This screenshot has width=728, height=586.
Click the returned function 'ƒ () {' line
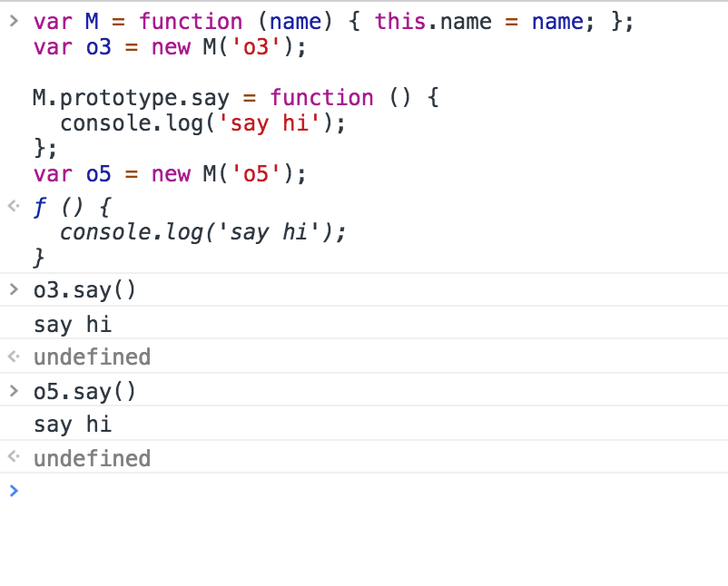73,207
